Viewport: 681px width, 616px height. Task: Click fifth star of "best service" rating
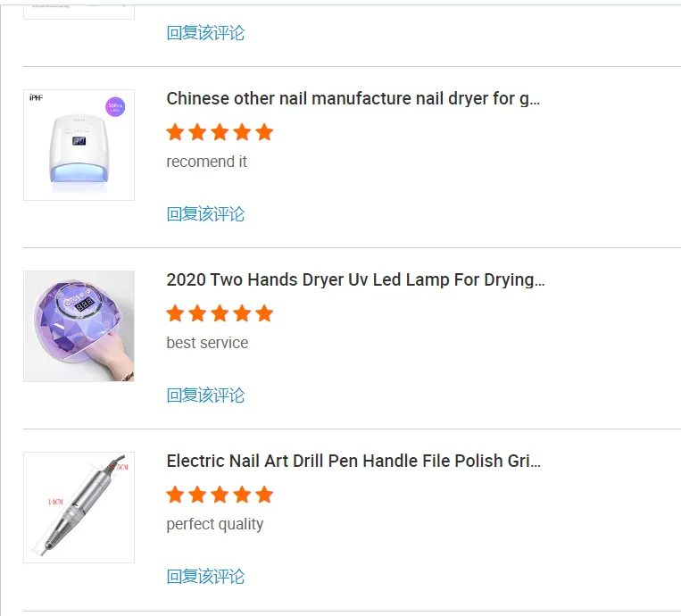(264, 313)
